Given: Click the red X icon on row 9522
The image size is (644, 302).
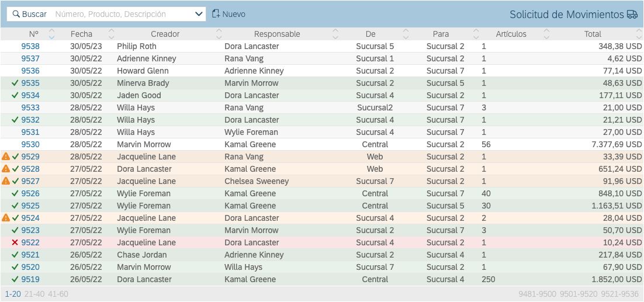Looking at the screenshot, I should 15,242.
